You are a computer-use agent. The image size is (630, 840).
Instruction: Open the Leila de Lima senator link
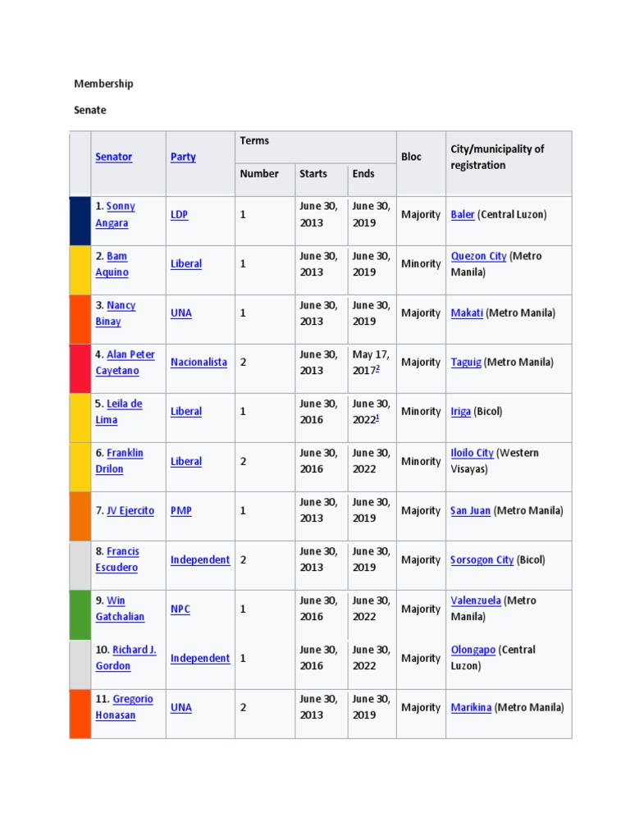119,412
